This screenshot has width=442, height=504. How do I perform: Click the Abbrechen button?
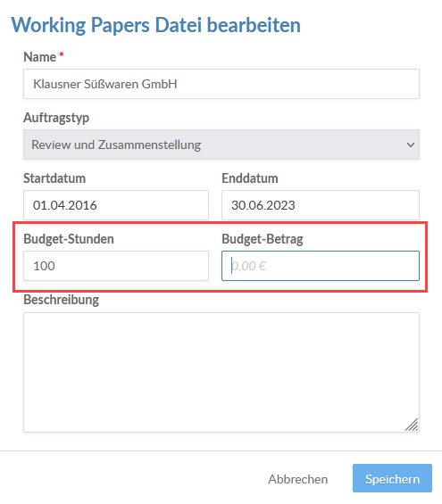298,479
